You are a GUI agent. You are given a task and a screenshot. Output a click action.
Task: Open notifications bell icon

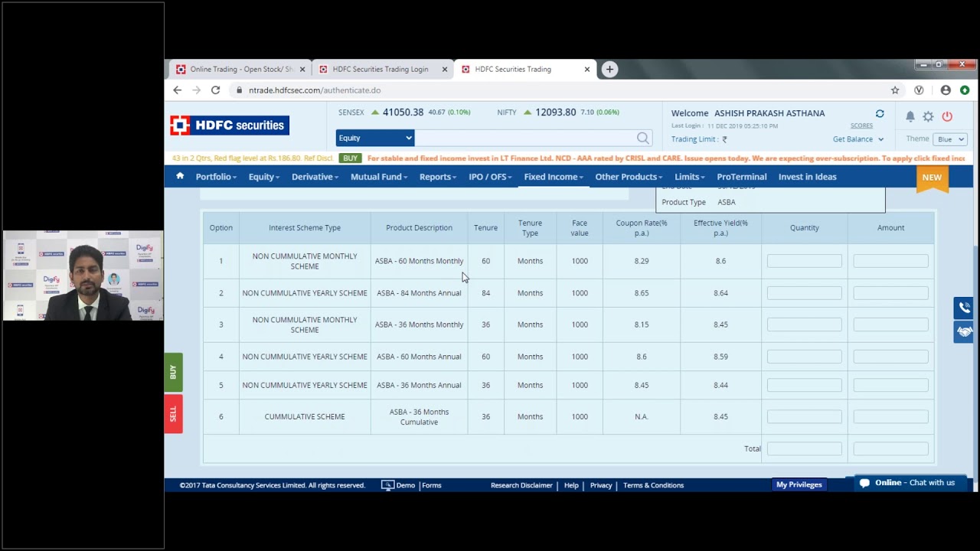tap(910, 116)
